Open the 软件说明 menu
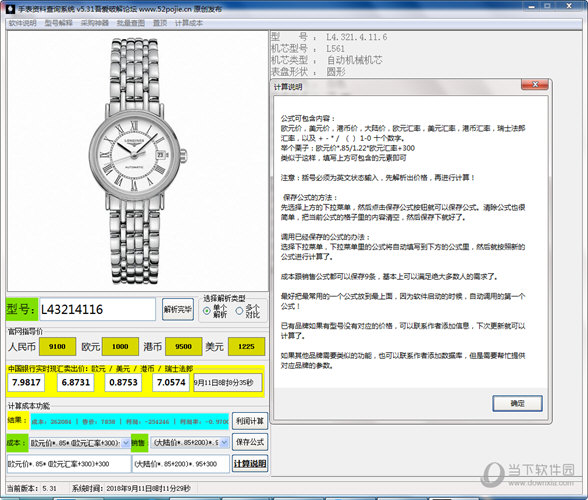588x500 pixels. click(x=22, y=23)
